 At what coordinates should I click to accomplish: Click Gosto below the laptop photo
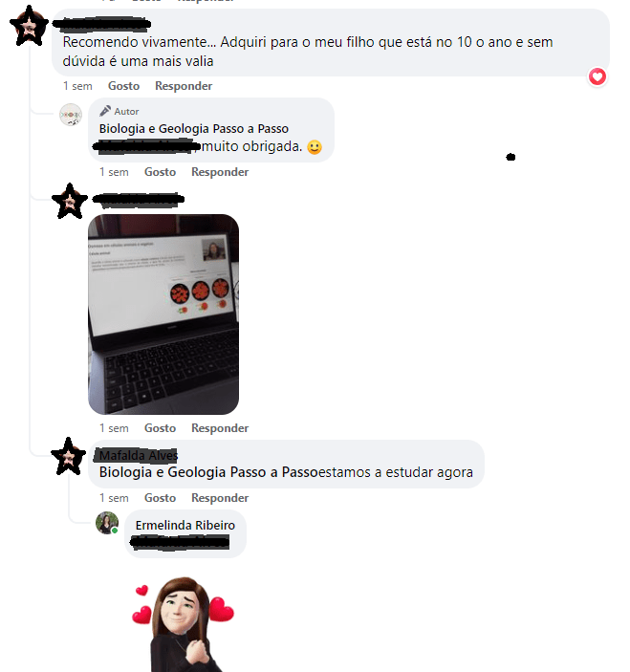tap(160, 428)
